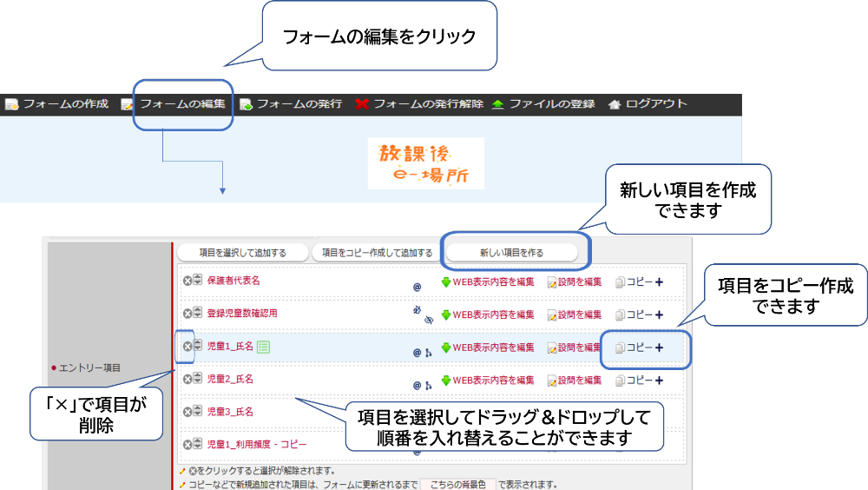Open the フォームの作成 menu item
The height and width of the screenshot is (490, 868).
(x=65, y=104)
